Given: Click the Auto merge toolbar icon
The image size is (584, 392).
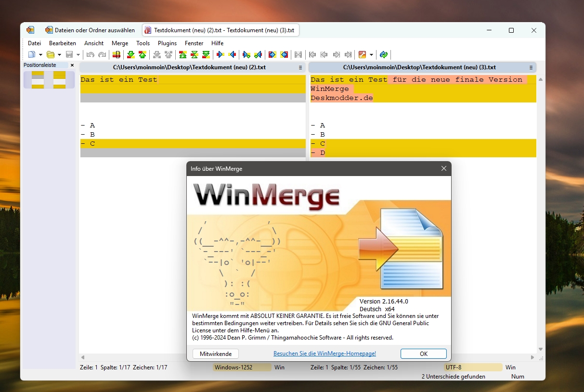Looking at the screenshot, I should 298,55.
